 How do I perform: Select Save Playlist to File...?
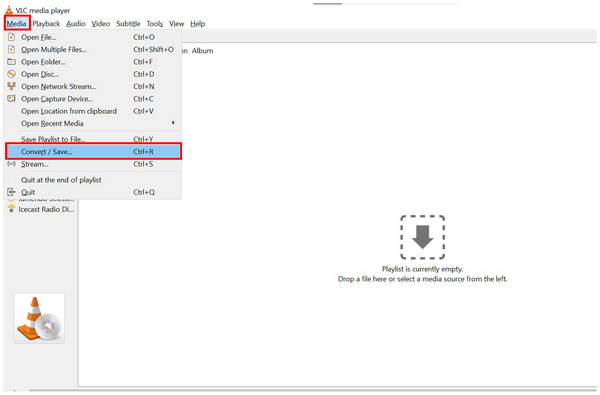pos(93,139)
